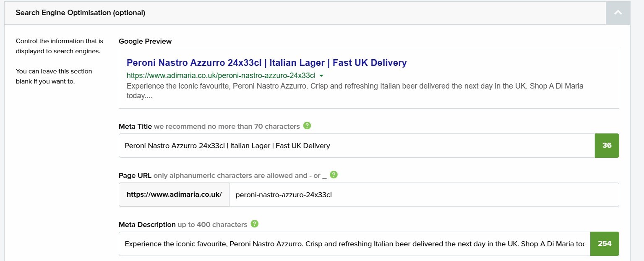Click the bold Meta Title label
644x261 pixels.
pyautogui.click(x=136, y=126)
